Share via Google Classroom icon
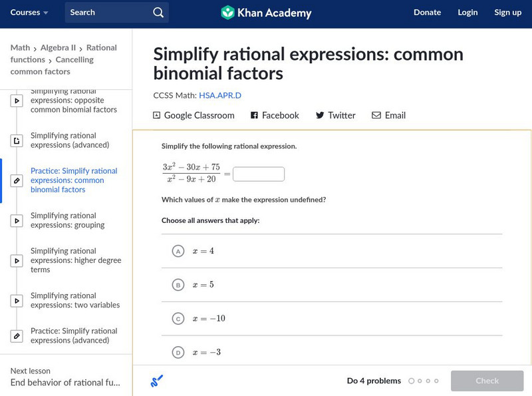 tap(157, 115)
